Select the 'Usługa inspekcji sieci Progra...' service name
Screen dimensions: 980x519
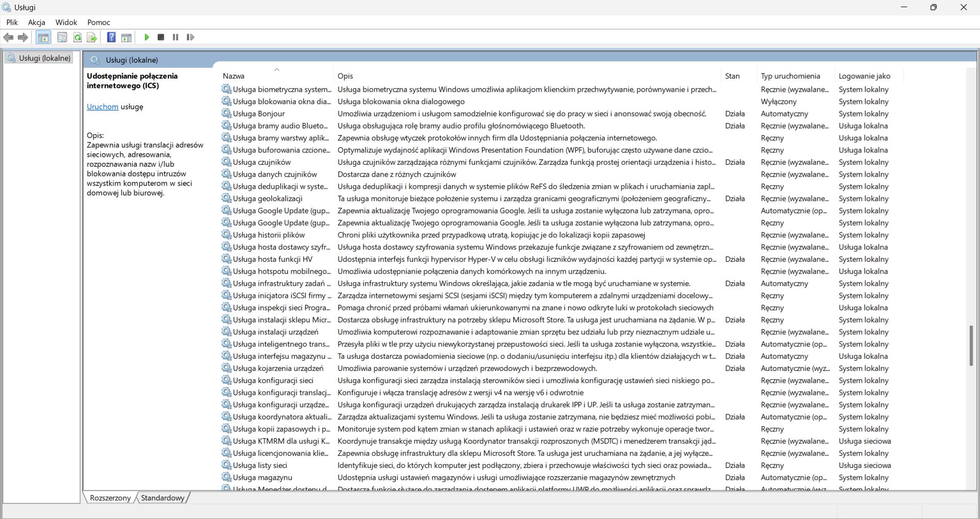[282, 308]
